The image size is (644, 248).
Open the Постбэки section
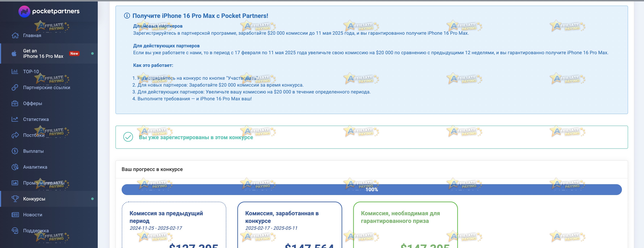[49, 135]
